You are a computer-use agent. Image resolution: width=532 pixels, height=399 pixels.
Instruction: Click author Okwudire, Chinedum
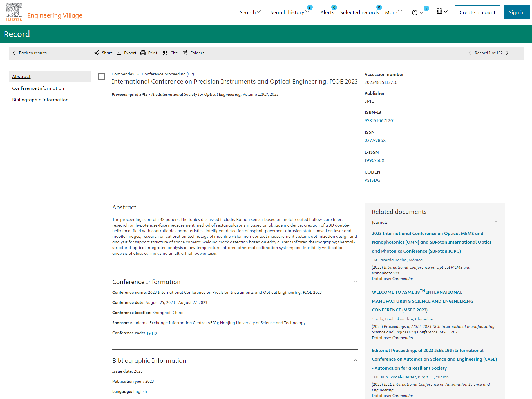414,319
